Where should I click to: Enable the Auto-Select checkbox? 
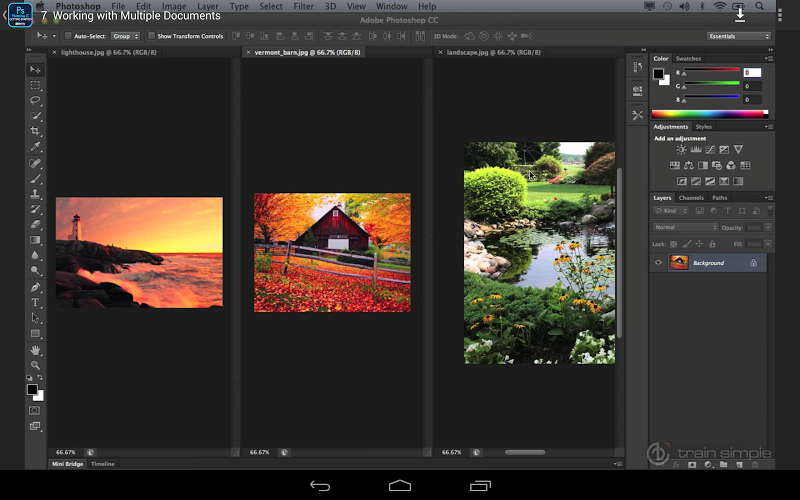pyautogui.click(x=69, y=36)
